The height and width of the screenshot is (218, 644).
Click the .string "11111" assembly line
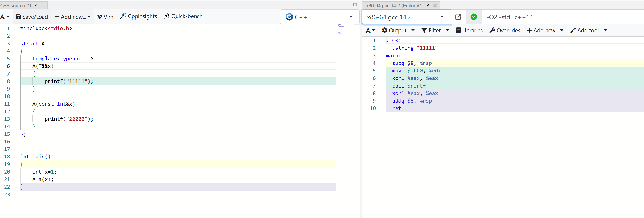(415, 48)
